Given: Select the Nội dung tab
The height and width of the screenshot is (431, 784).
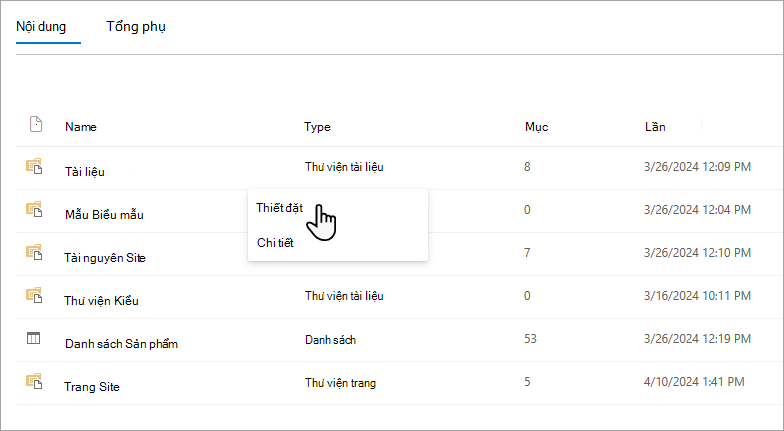Looking at the screenshot, I should coord(41,26).
